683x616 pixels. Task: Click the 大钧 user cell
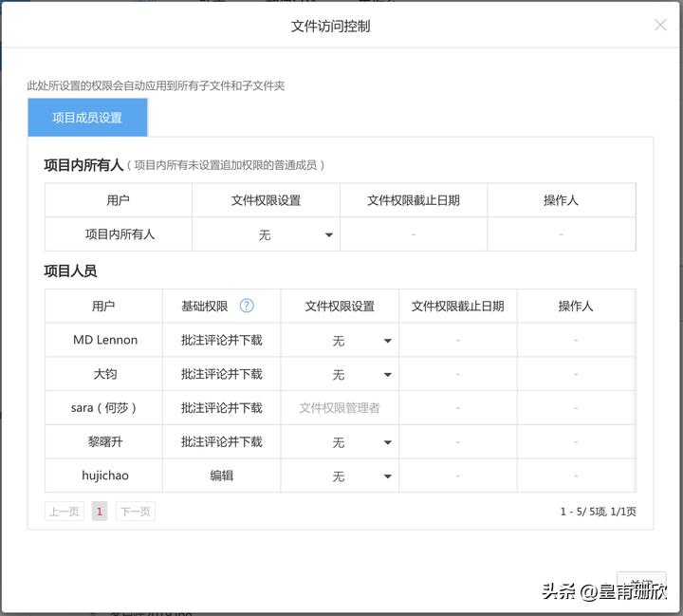coord(104,374)
